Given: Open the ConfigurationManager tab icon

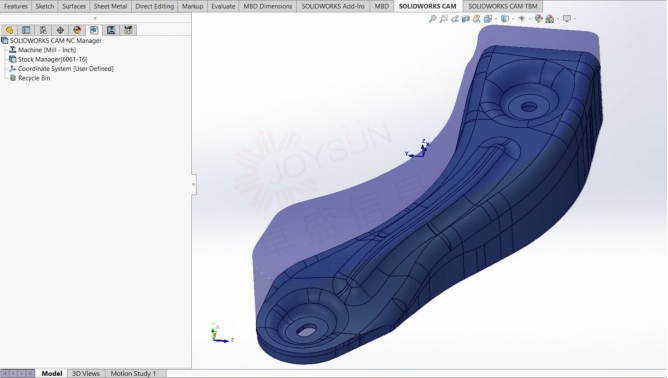Looking at the screenshot, I should point(43,30).
